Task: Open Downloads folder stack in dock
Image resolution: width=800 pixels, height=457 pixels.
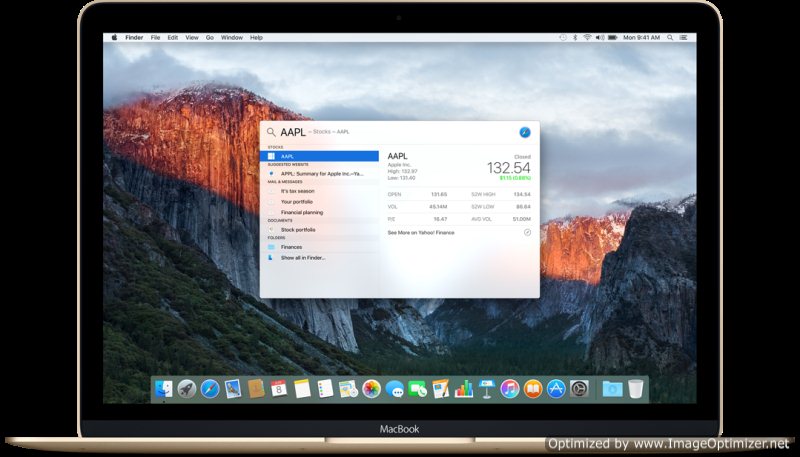Action: pyautogui.click(x=612, y=389)
